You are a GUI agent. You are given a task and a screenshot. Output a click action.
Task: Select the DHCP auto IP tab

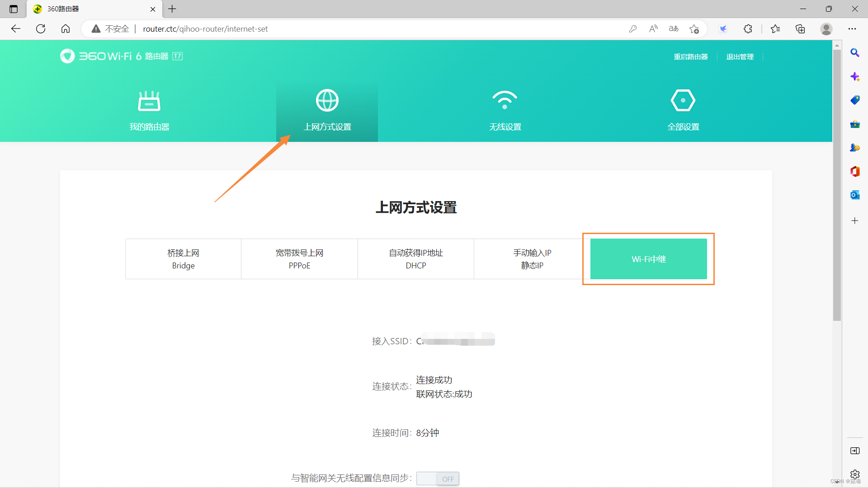pos(415,259)
